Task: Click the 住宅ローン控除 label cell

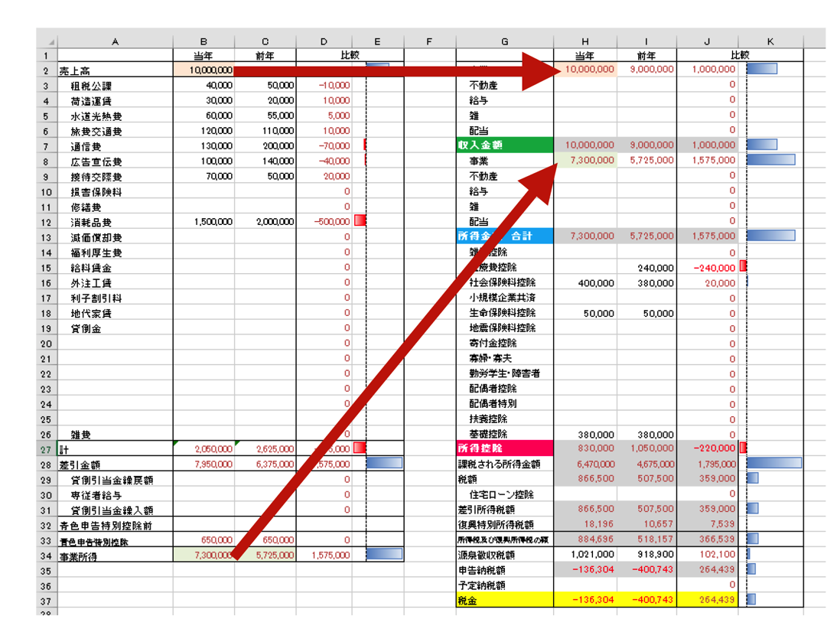Action: pos(505,494)
